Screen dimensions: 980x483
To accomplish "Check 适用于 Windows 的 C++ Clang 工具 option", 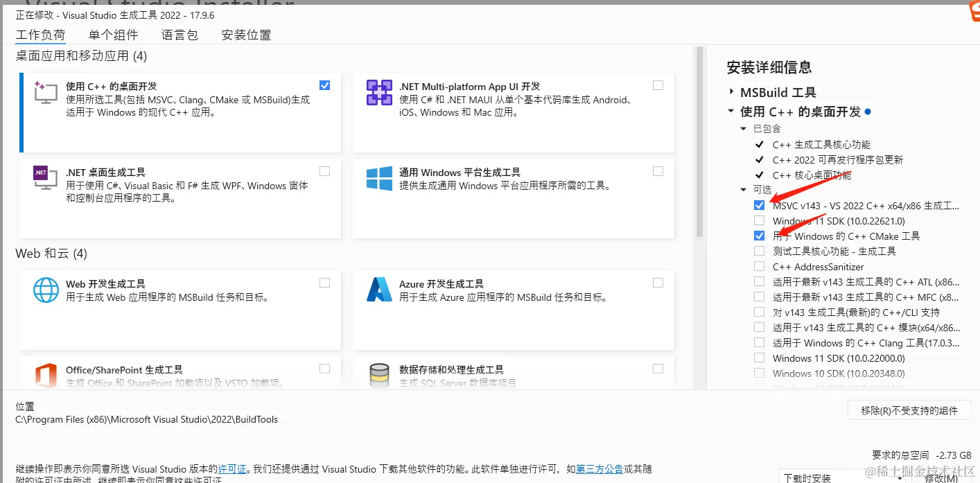I will tap(760, 342).
